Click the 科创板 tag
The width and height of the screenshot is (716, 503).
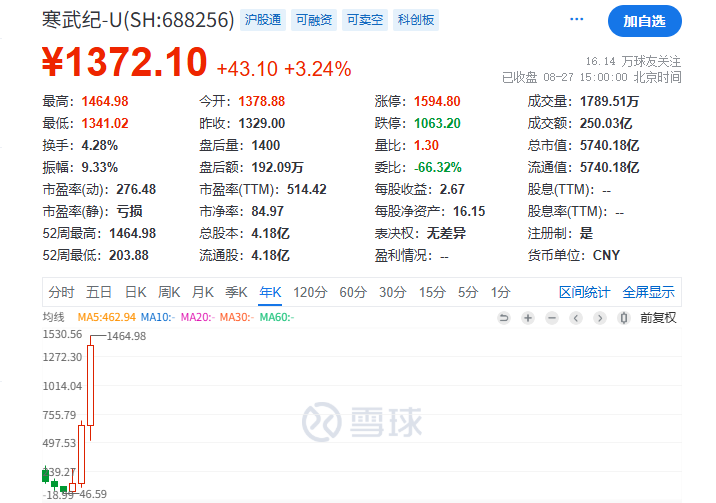tap(416, 20)
